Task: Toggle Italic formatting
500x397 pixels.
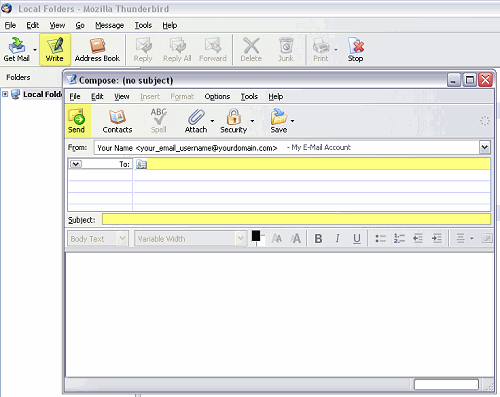Action: pyautogui.click(x=337, y=239)
